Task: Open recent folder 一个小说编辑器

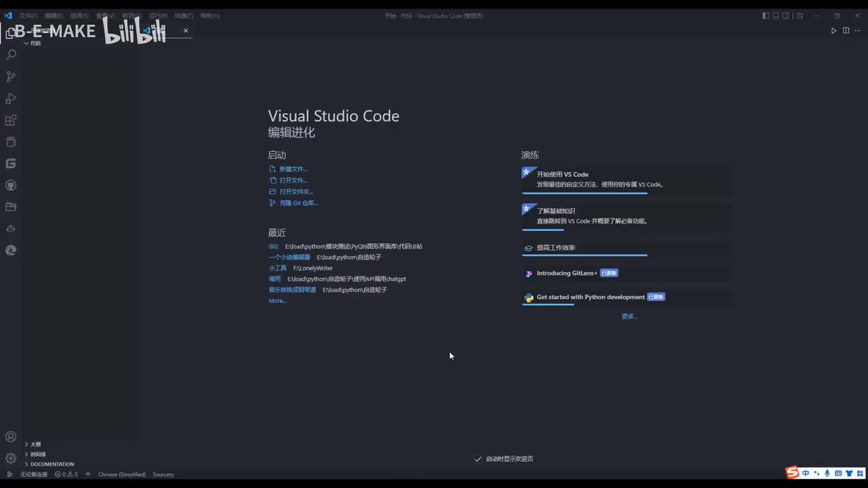Action: coord(289,258)
